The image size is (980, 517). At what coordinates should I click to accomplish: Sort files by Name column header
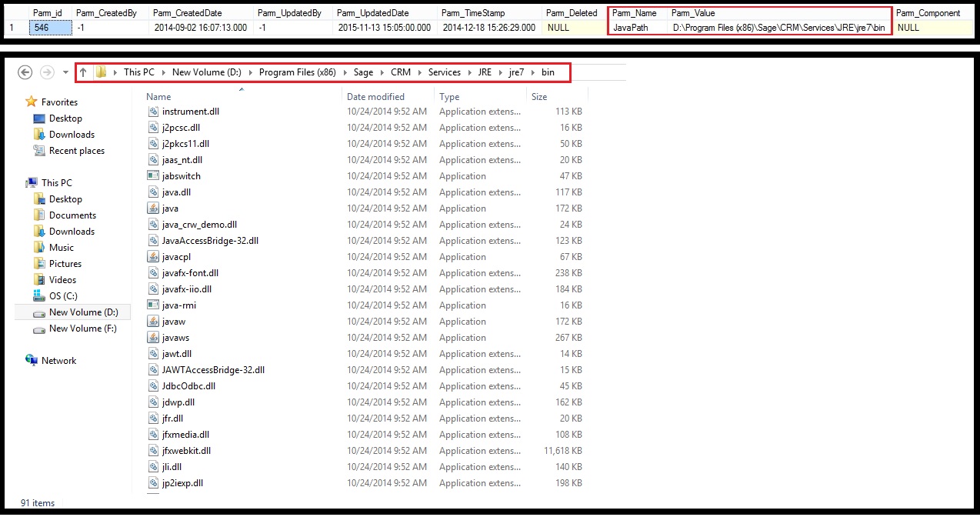pos(158,97)
